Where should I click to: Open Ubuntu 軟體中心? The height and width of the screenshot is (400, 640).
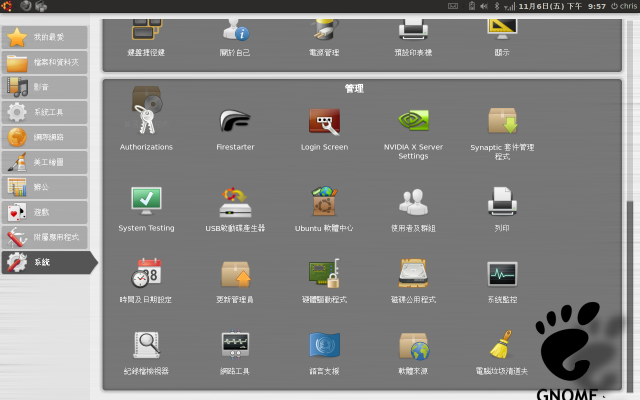[x=324, y=201]
